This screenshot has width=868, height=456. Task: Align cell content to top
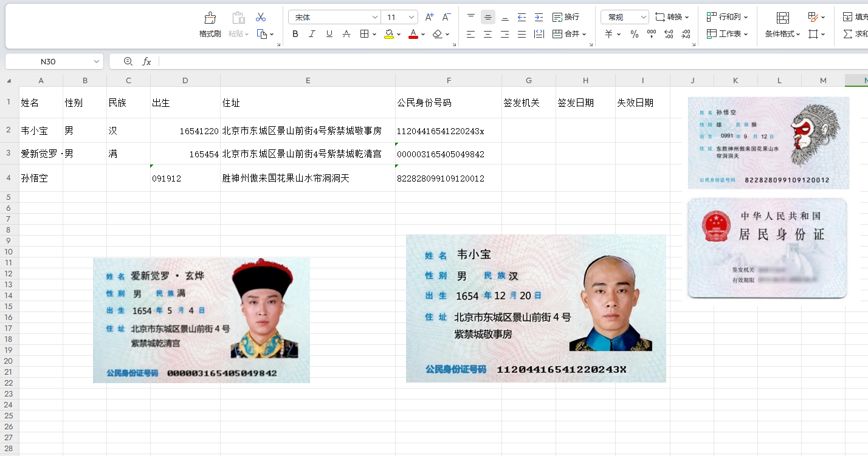click(x=471, y=17)
